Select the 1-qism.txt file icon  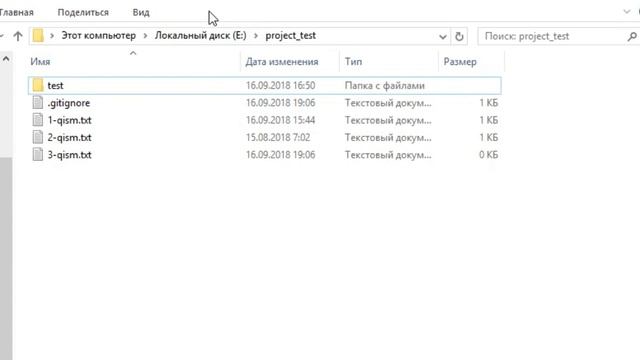(38, 120)
